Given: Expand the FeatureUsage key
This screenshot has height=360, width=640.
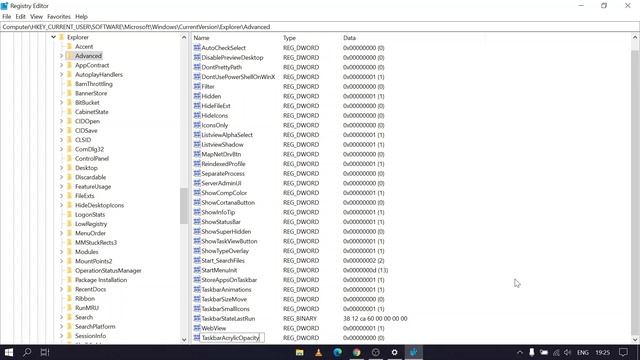Looking at the screenshot, I should click(61, 187).
